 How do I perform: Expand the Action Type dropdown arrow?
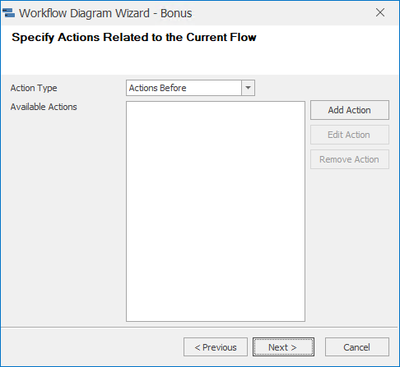(248, 88)
